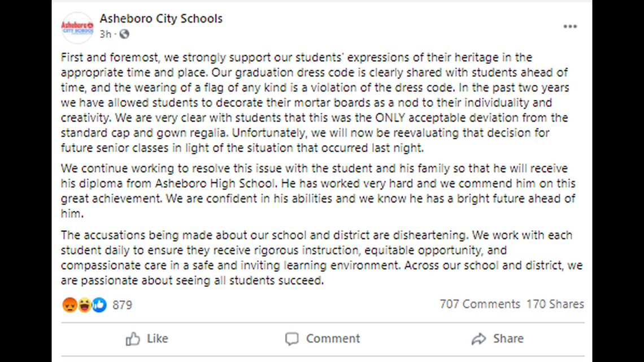Click the globe privacy icon on the post
Viewport: 644px width, 362px height.
point(124,34)
